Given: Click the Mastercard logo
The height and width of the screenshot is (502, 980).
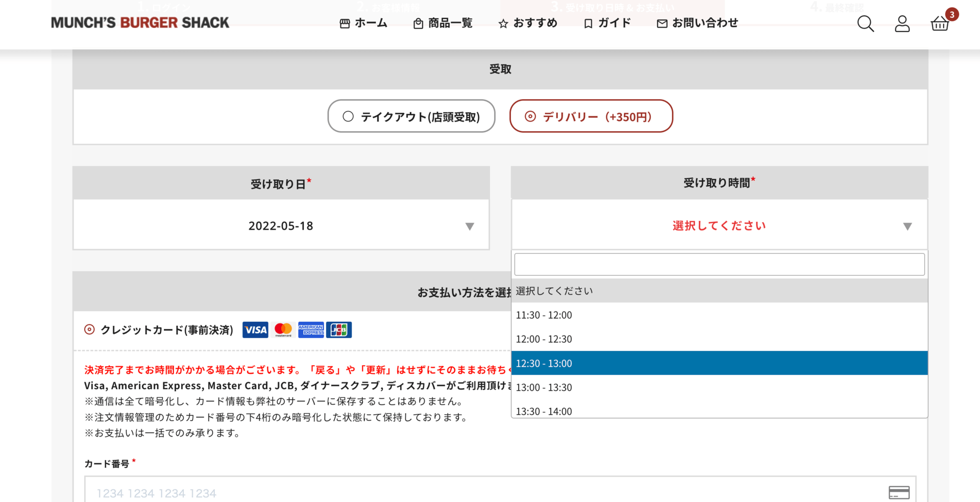Looking at the screenshot, I should coord(283,330).
